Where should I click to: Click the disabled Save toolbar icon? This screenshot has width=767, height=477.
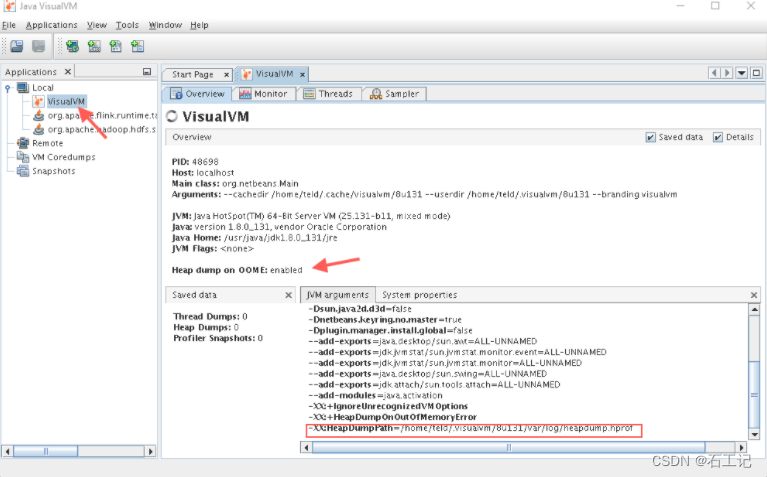pyautogui.click(x=39, y=46)
